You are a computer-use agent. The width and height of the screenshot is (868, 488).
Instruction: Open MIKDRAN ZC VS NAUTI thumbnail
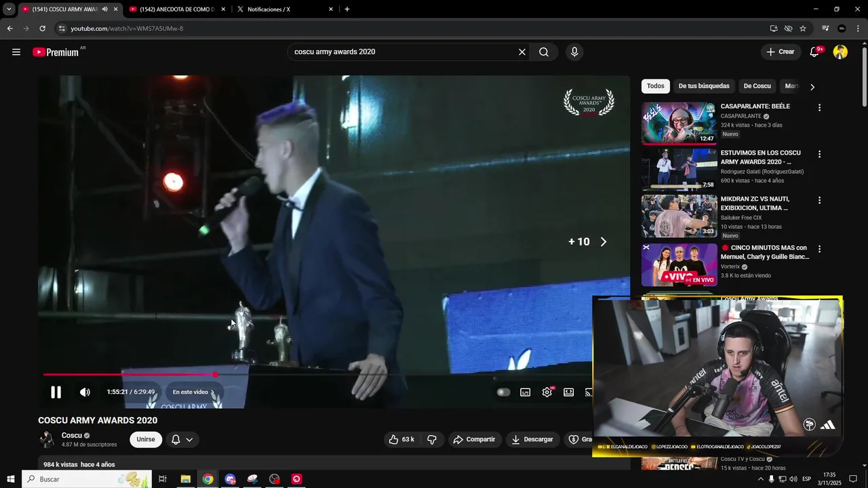[x=679, y=216]
